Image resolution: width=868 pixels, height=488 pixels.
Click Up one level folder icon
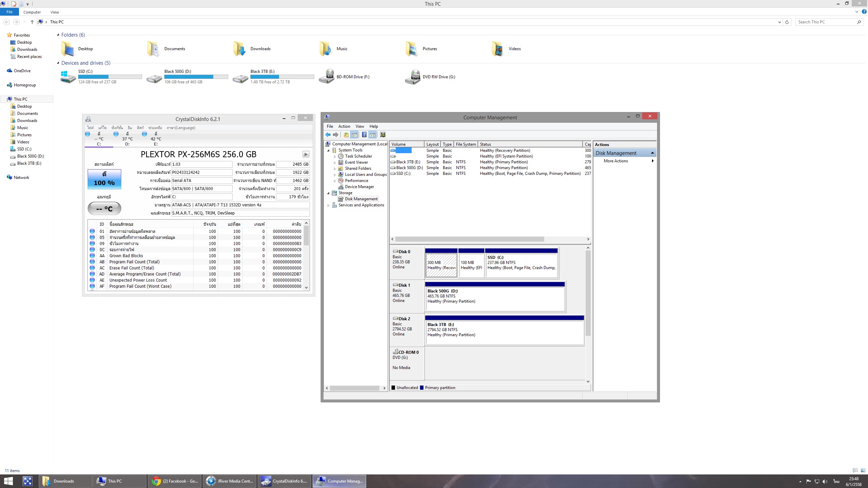346,135
